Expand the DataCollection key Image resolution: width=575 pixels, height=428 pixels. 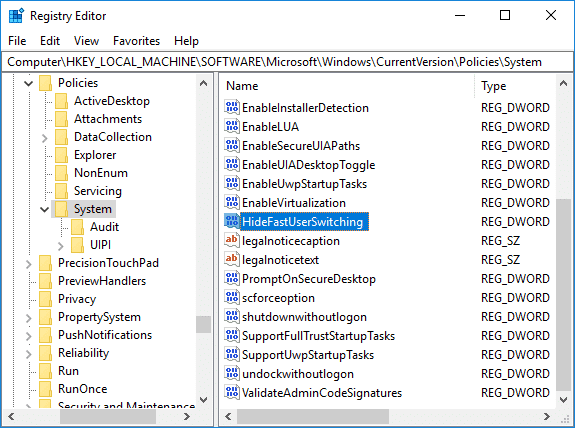44,138
